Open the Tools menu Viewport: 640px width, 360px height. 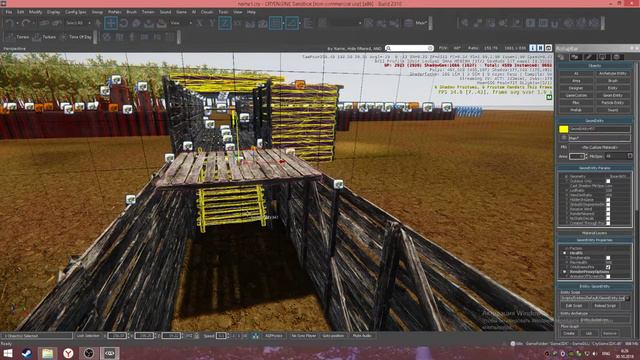223,12
